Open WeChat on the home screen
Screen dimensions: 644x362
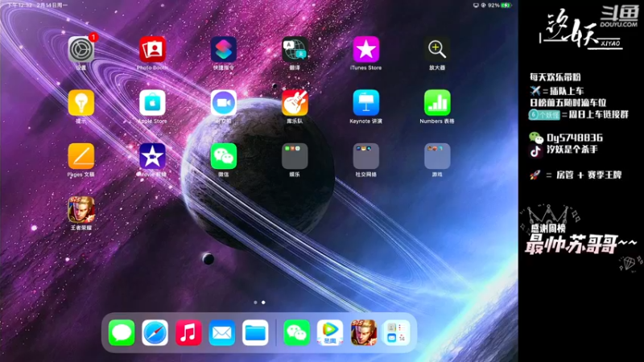tap(224, 156)
